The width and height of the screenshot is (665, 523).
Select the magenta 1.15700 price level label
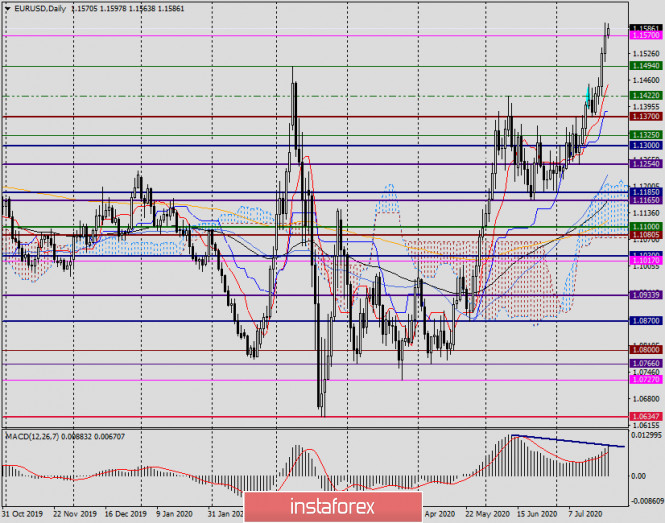[x=643, y=36]
